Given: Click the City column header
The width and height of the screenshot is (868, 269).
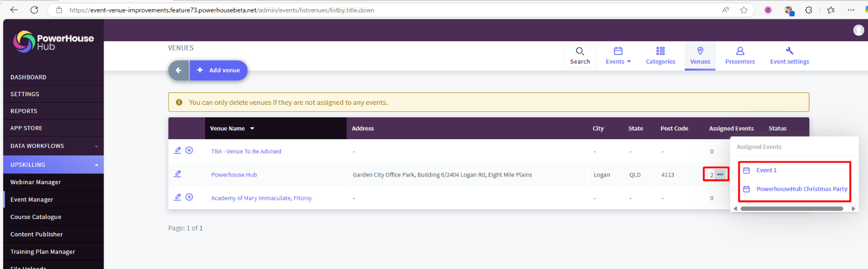Looking at the screenshot, I should click(x=598, y=129).
